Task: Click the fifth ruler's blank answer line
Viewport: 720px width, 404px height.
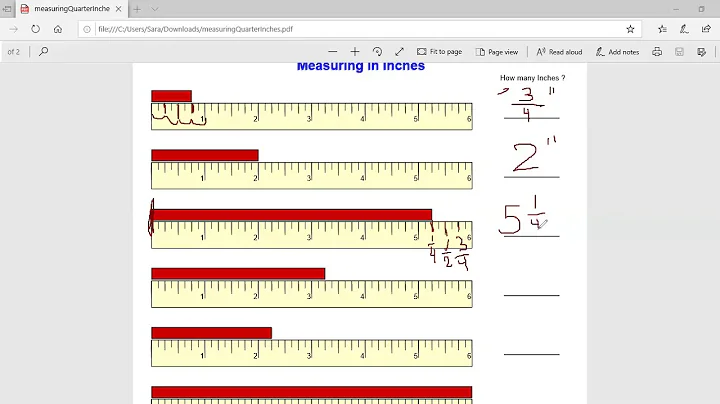Action: coord(532,354)
